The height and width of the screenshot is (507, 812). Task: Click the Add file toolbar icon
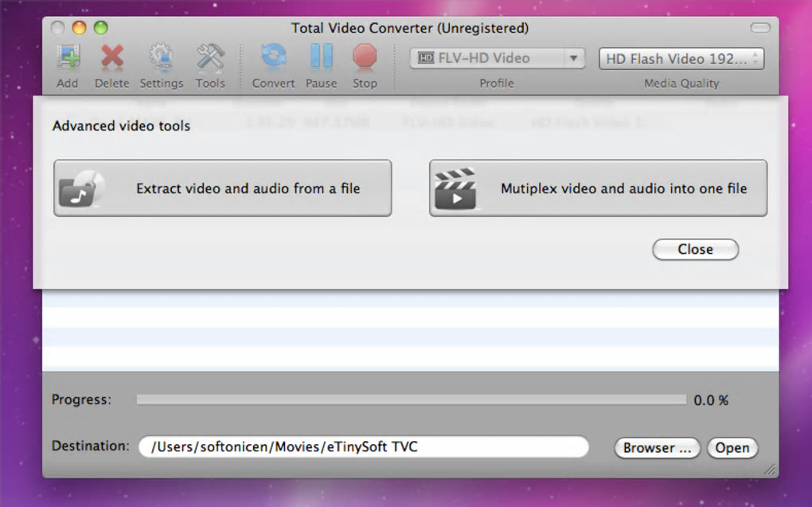[x=68, y=57]
